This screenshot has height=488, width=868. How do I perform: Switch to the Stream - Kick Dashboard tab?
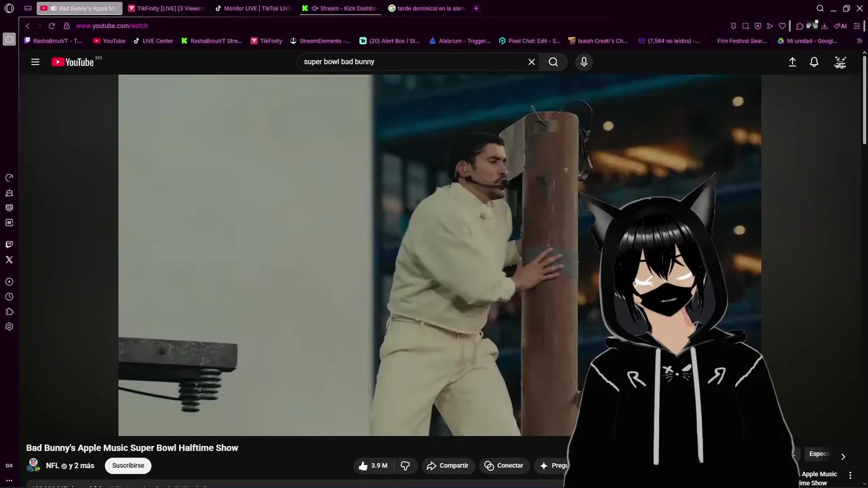coord(339,8)
